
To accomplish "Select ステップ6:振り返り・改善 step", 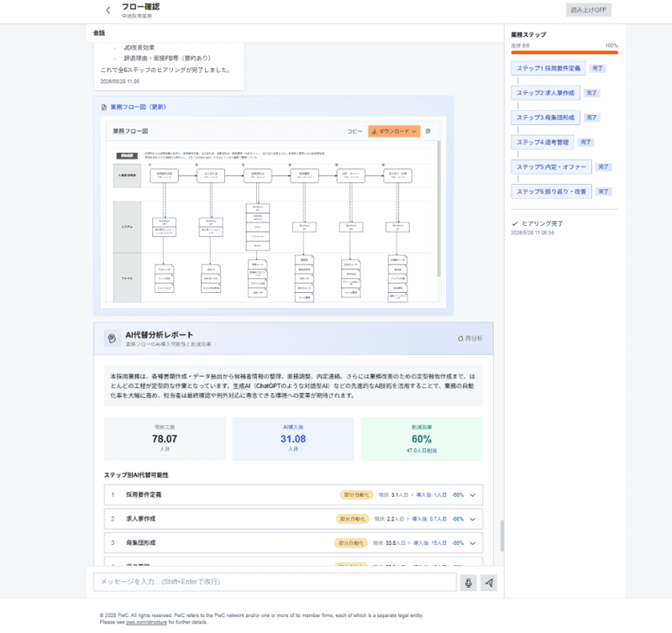I will [551, 192].
